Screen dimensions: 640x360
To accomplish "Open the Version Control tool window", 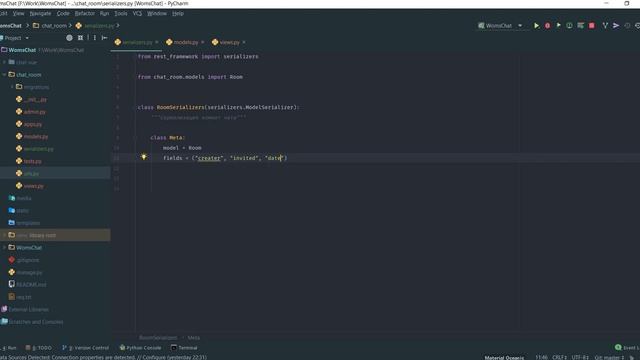I will (x=85, y=348).
